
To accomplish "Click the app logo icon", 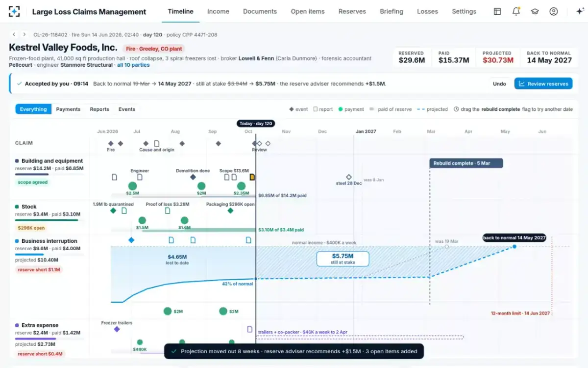I will tap(15, 12).
